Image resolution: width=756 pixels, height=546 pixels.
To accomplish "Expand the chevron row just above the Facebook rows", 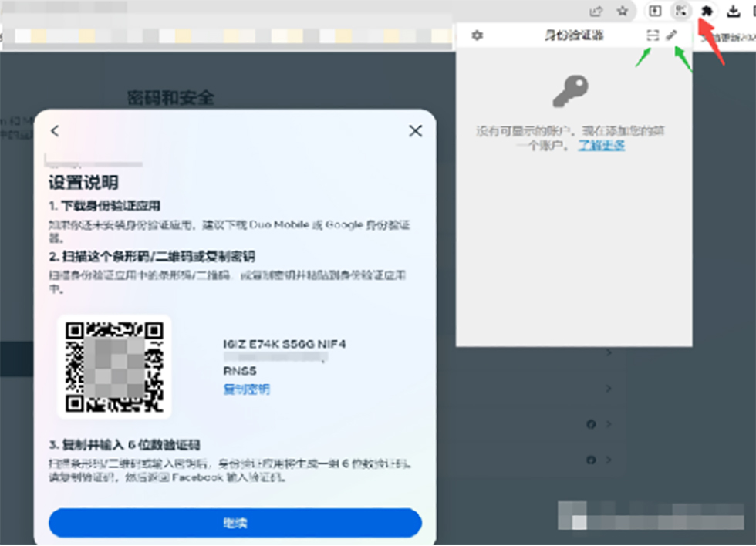I will click(x=609, y=388).
